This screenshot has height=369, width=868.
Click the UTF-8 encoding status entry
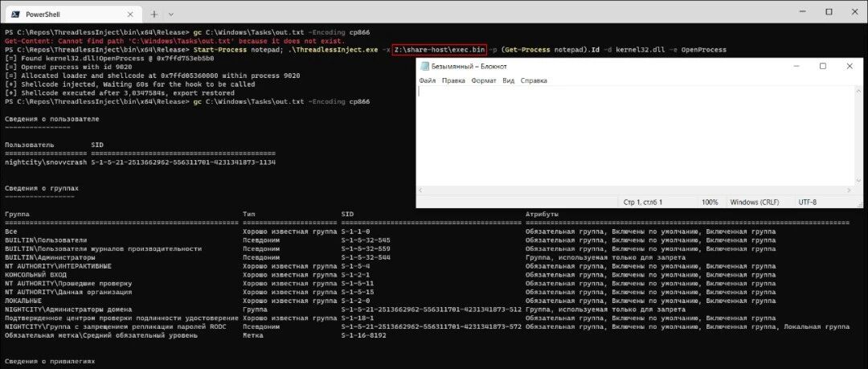807,203
